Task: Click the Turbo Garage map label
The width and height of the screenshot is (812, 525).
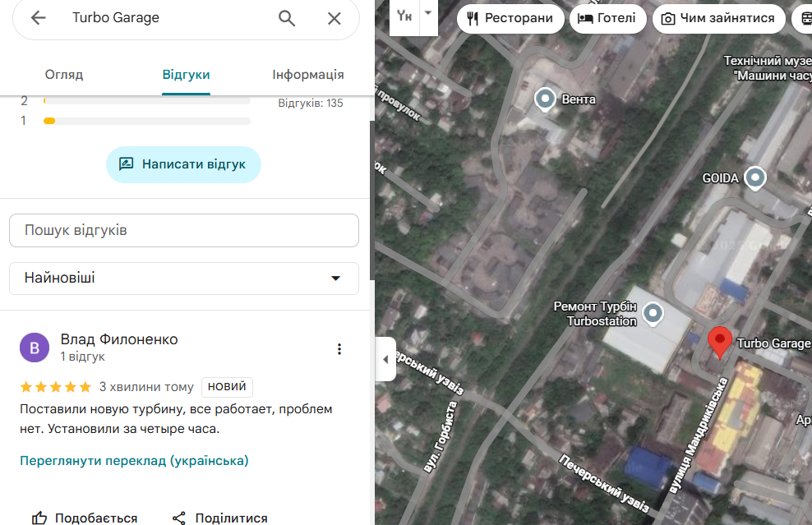Action: tap(773, 343)
